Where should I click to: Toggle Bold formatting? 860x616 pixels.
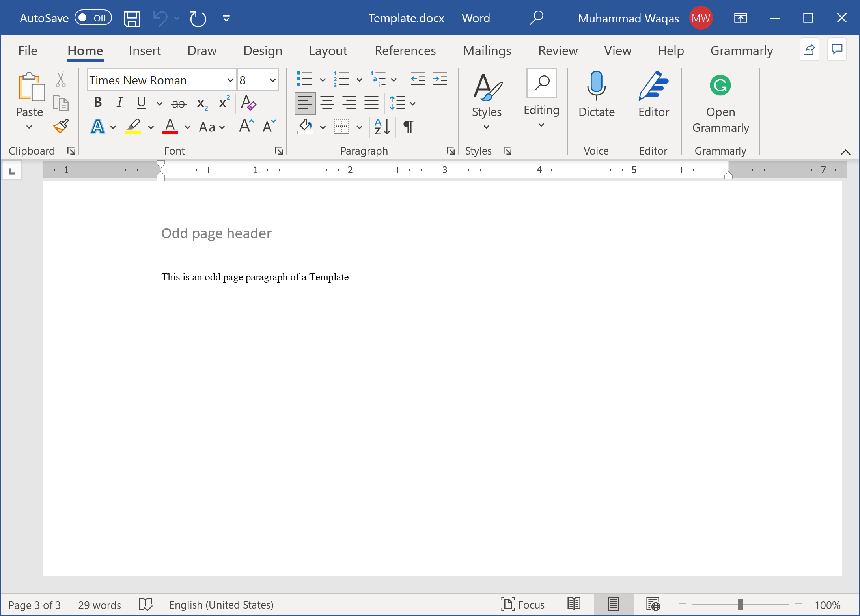[98, 103]
